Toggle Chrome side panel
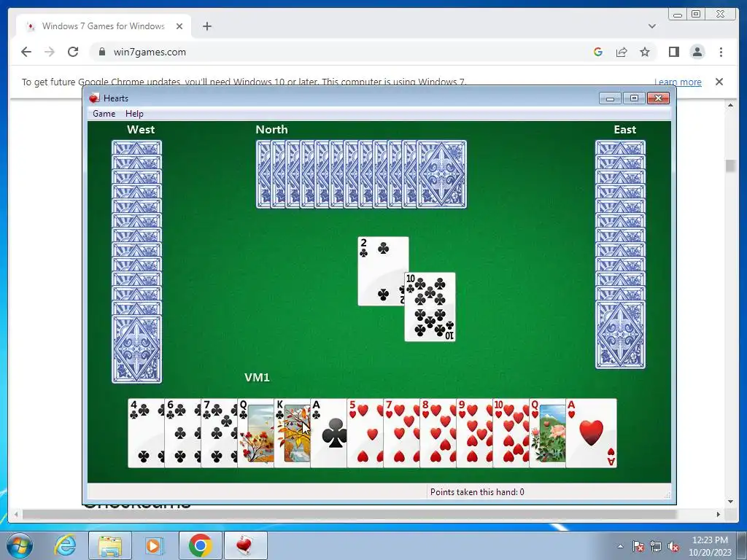 [673, 52]
